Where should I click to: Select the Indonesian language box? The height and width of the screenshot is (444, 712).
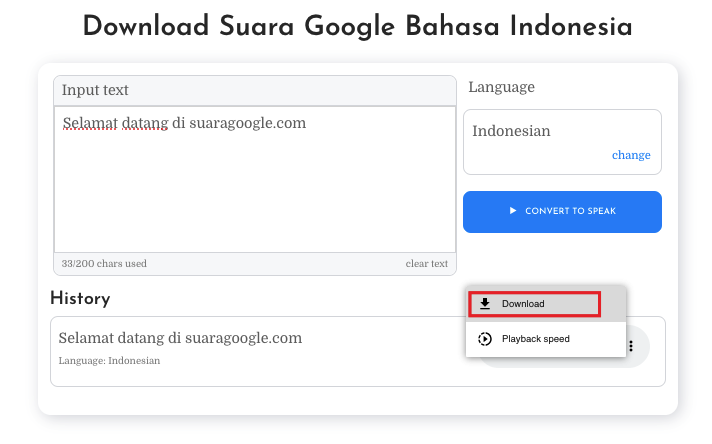click(562, 142)
